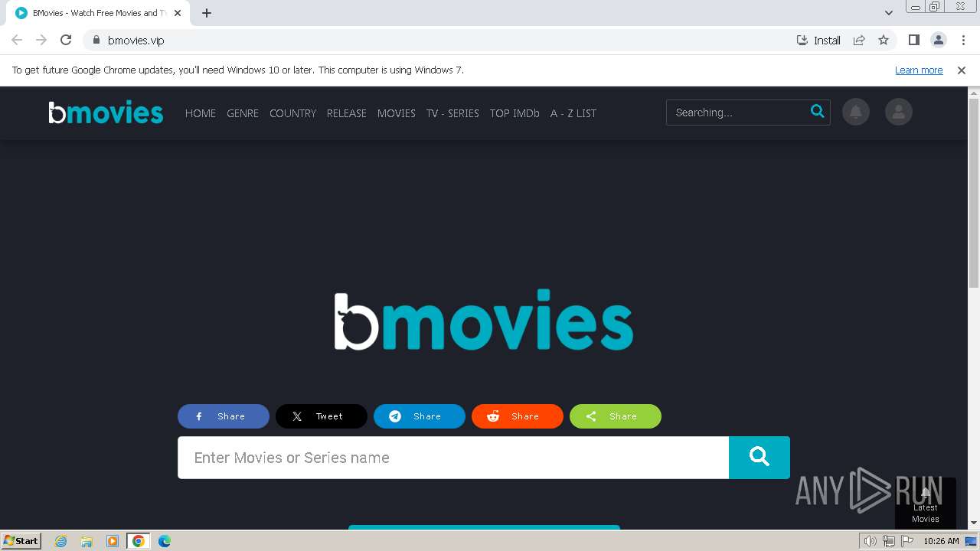Viewport: 980px width, 551px height.
Task: Open the Chrome three-dot menu
Action: [963, 40]
